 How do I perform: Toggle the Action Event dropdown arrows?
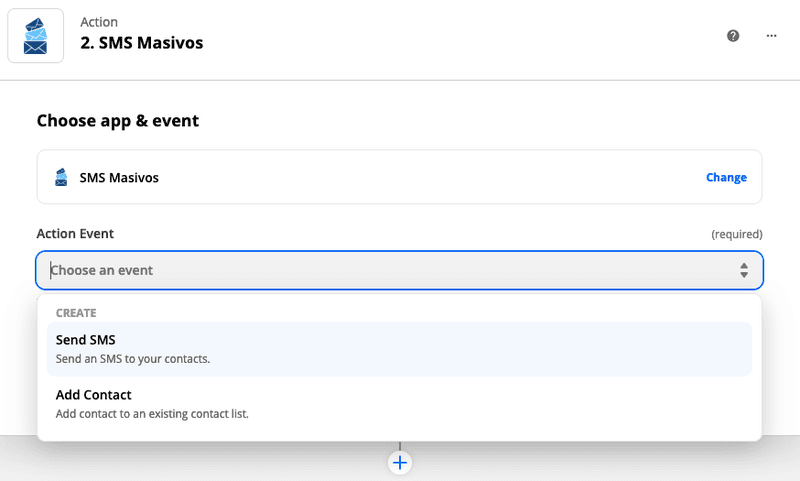744,270
